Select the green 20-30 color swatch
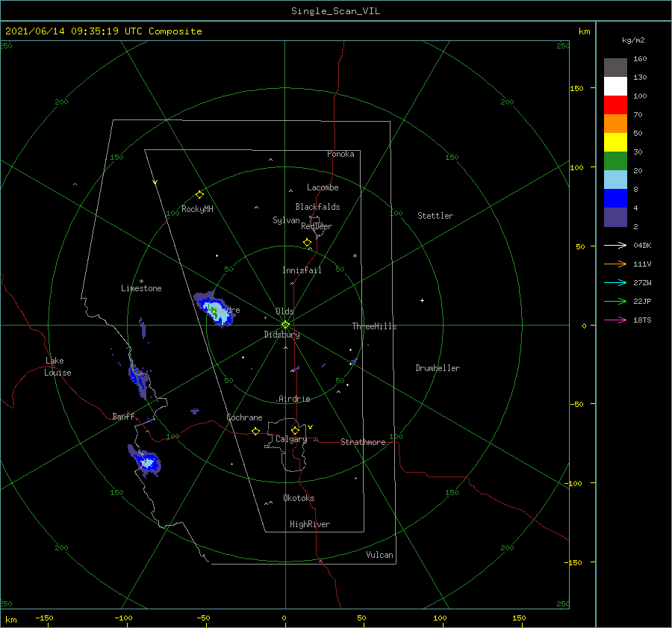672x628 pixels. pyautogui.click(x=615, y=161)
